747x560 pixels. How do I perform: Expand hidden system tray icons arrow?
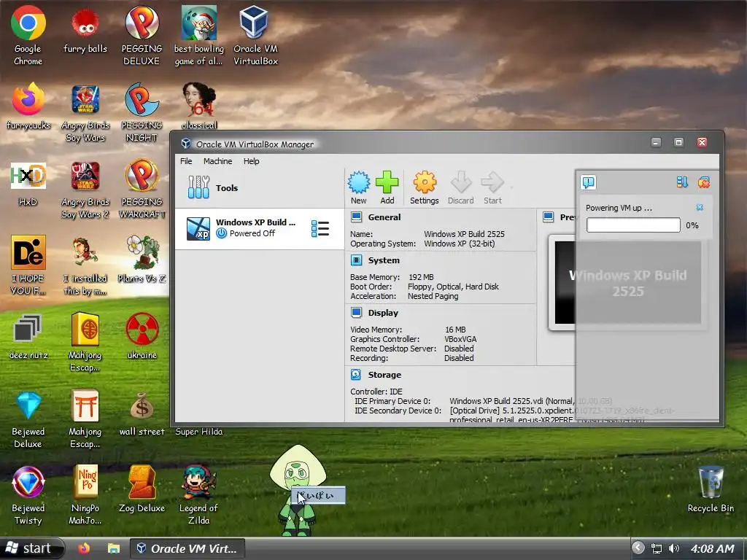point(638,548)
